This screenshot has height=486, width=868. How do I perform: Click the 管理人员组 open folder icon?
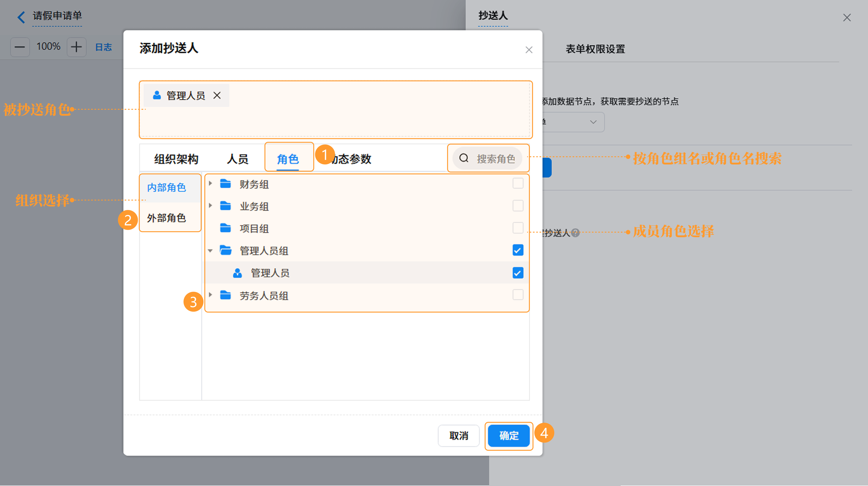pyautogui.click(x=225, y=250)
